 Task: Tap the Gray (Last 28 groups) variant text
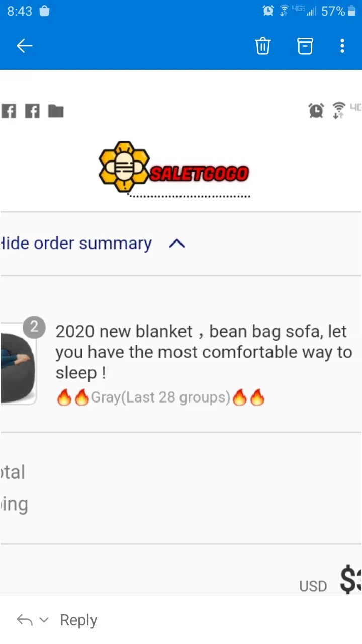tap(160, 397)
